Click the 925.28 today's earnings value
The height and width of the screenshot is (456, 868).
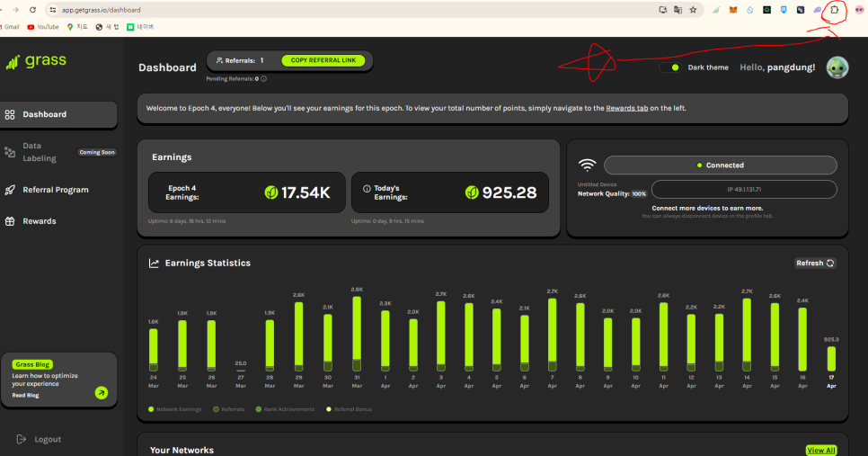509,192
